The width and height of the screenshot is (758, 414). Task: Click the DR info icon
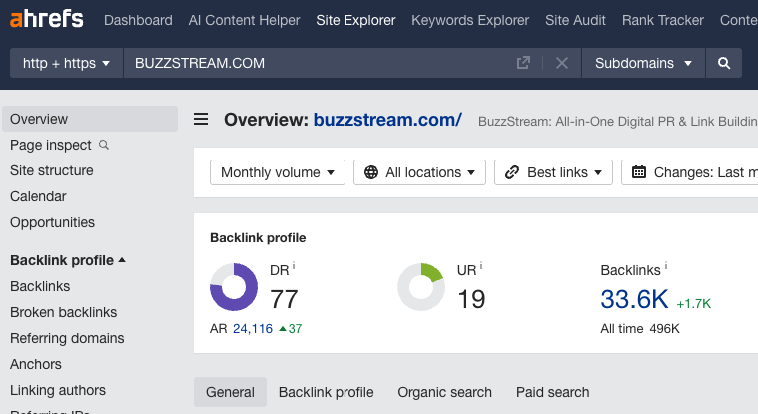pos(295,267)
